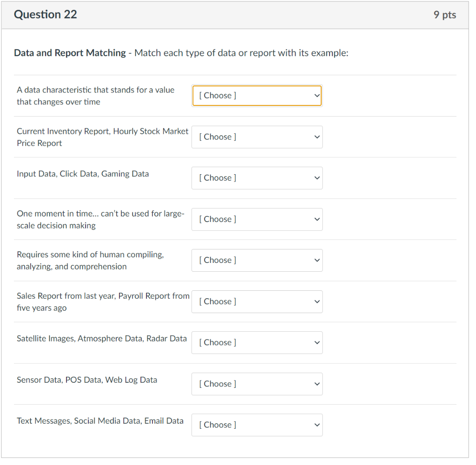The image size is (476, 465).
Task: Open the Choose list beside "Sensor Data, POS Data, Web Log Data"
Action: coord(257,384)
